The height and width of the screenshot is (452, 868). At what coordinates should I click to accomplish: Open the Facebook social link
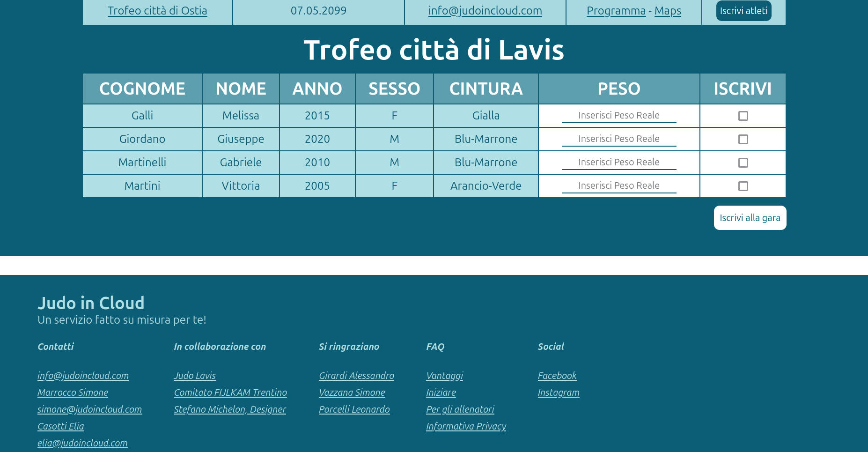tap(557, 376)
